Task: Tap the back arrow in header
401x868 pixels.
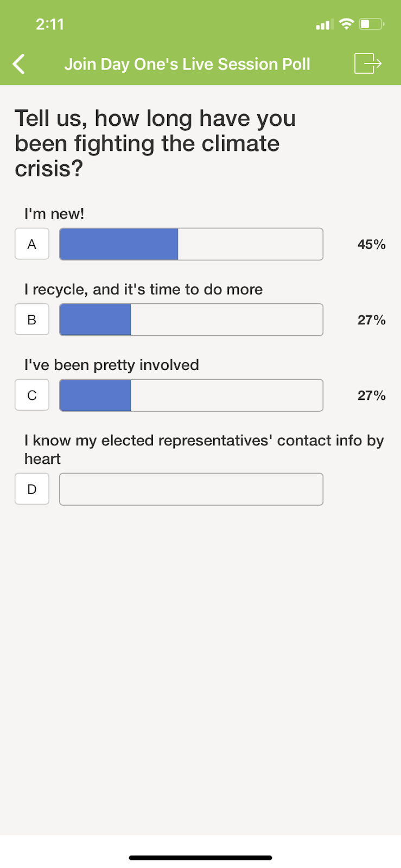Action: click(x=19, y=64)
